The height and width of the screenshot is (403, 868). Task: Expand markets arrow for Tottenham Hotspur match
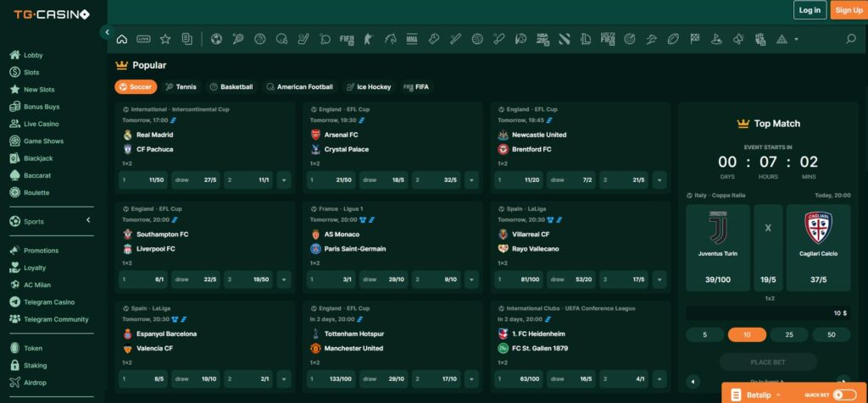471,379
